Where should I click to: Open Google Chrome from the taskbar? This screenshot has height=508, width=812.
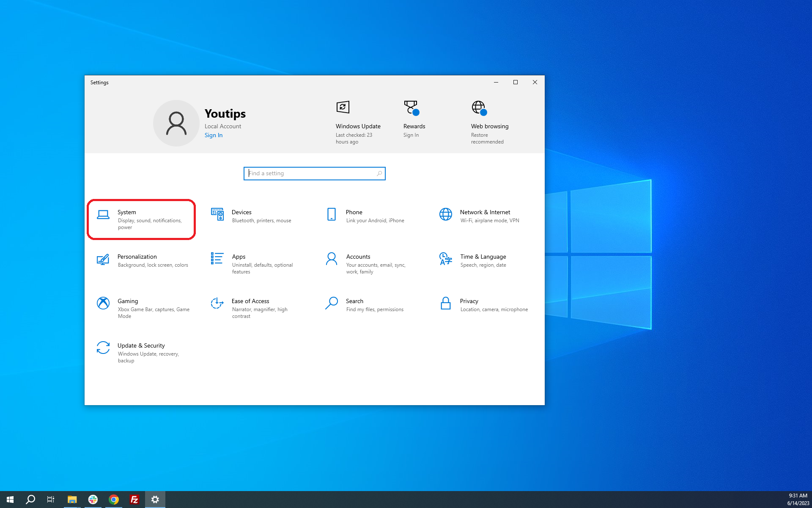(113, 500)
